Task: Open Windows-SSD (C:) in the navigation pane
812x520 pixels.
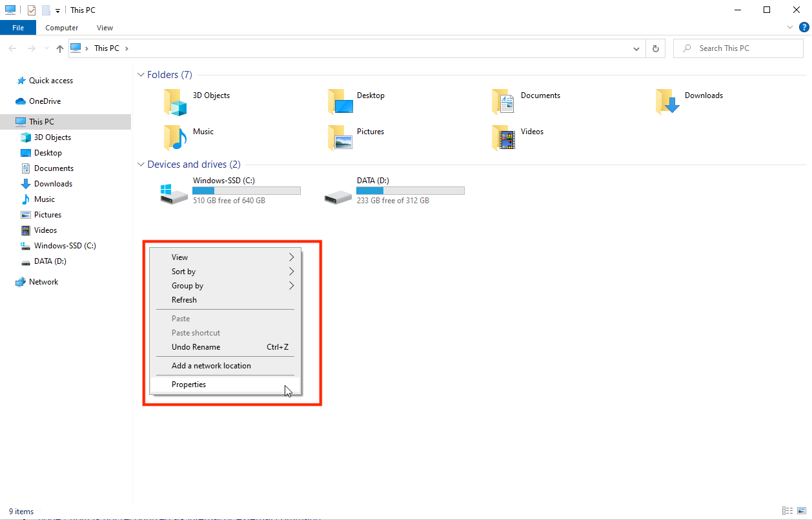Action: pyautogui.click(x=59, y=246)
